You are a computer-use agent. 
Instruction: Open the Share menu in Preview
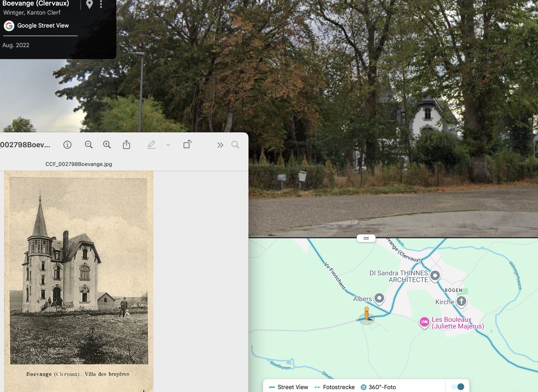click(x=126, y=145)
